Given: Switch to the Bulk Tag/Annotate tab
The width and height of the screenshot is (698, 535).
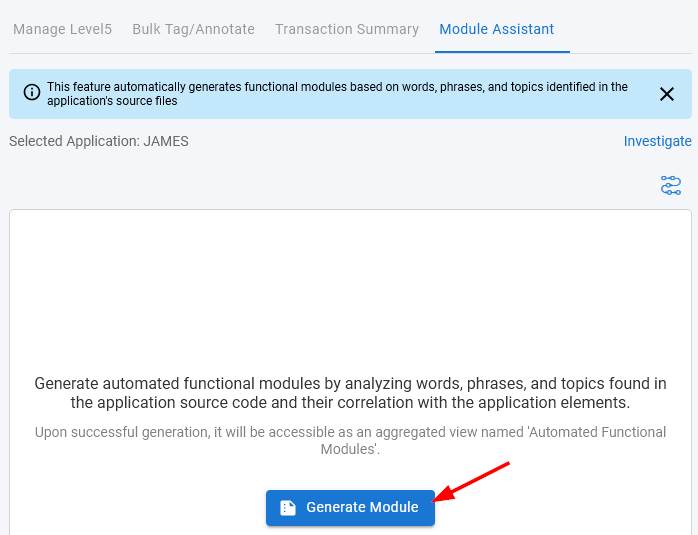Looking at the screenshot, I should [193, 29].
